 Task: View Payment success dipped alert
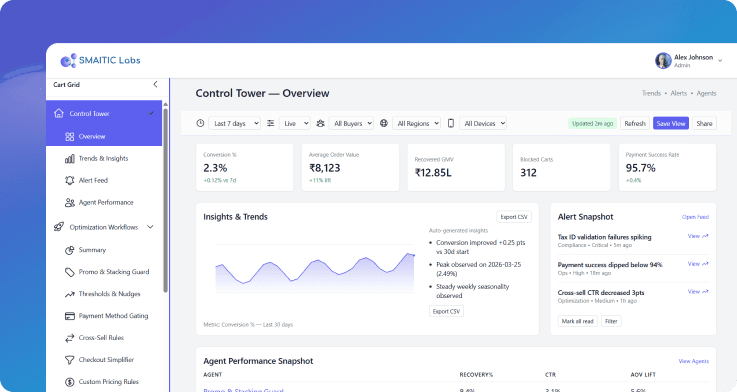pyautogui.click(x=698, y=264)
